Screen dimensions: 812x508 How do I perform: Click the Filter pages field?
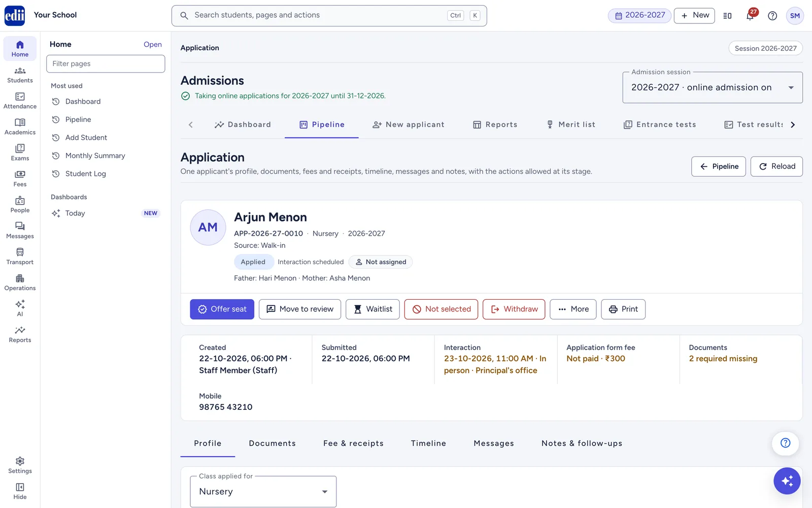(106, 63)
